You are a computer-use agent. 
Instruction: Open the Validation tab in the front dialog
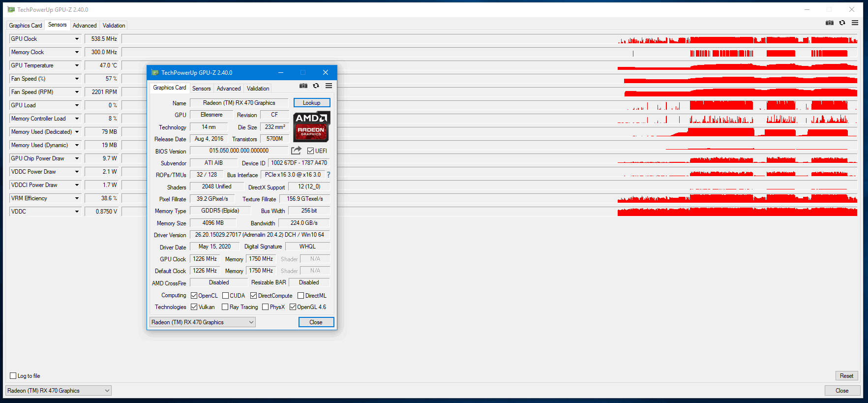coord(258,89)
